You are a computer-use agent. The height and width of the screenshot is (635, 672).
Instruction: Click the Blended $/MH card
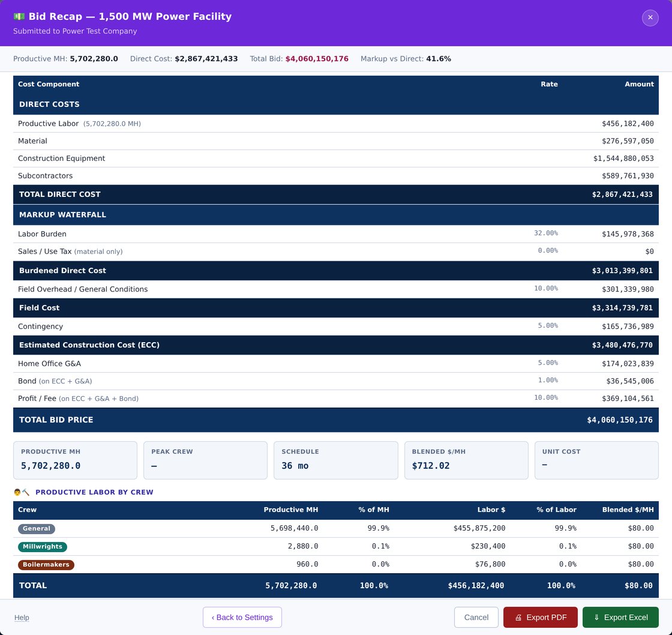pyautogui.click(x=466, y=460)
